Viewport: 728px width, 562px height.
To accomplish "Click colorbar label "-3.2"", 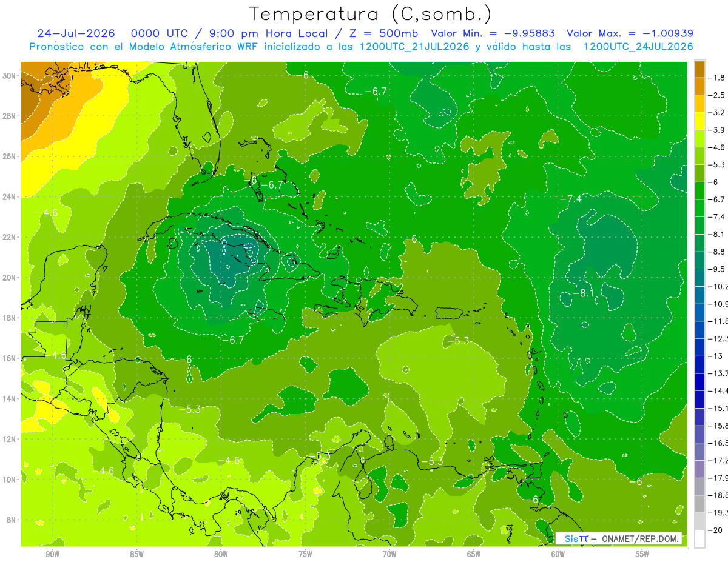I will pos(718,113).
